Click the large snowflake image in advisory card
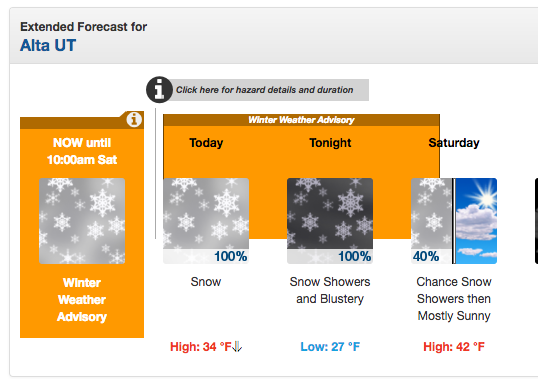The width and height of the screenshot is (538, 379). point(82,221)
